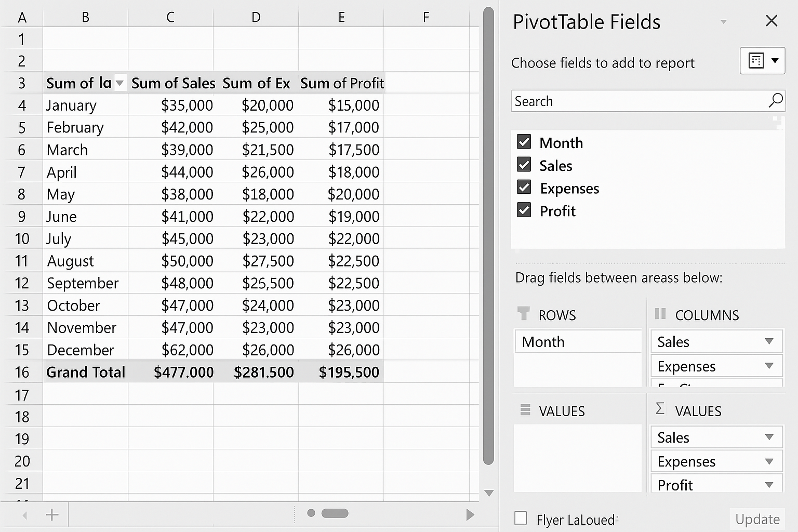Viewport: 798px width, 532px height.
Task: Select the $21,500 expenses cell
Action: pyautogui.click(x=256, y=150)
